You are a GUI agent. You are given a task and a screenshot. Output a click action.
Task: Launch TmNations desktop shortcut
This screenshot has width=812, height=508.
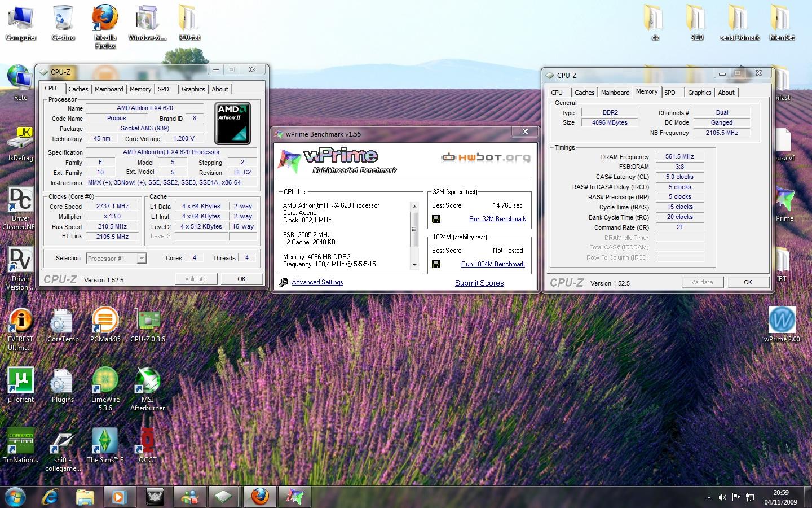[x=21, y=445]
